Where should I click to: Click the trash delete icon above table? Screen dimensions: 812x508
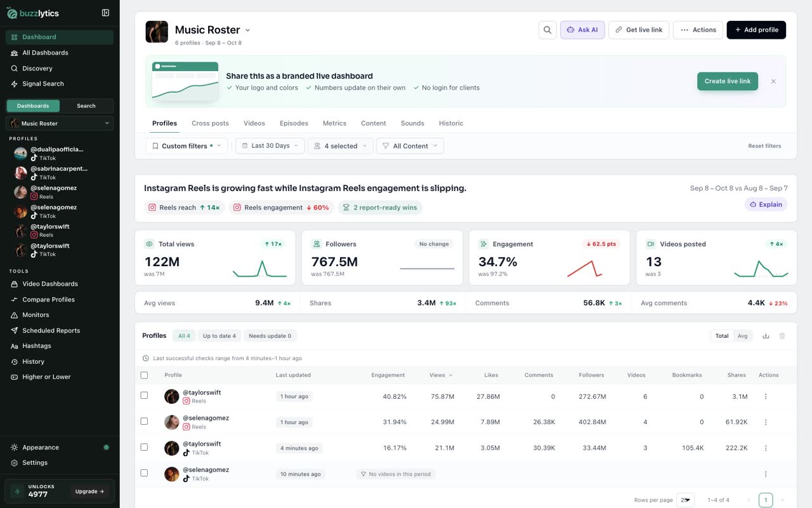(x=782, y=336)
